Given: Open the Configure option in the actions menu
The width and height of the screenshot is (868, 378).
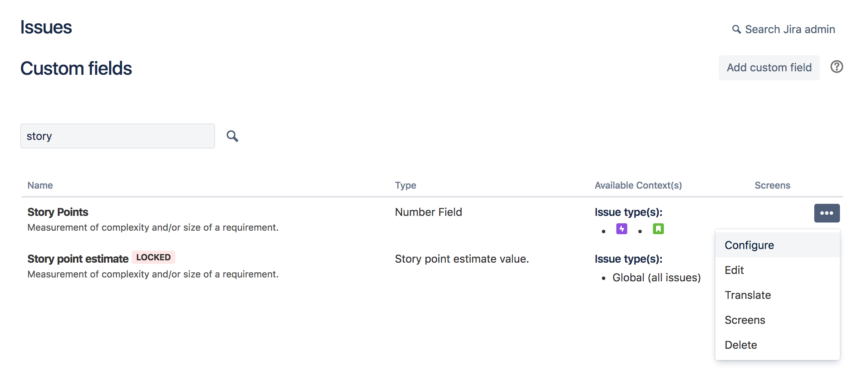Looking at the screenshot, I should click(x=749, y=245).
